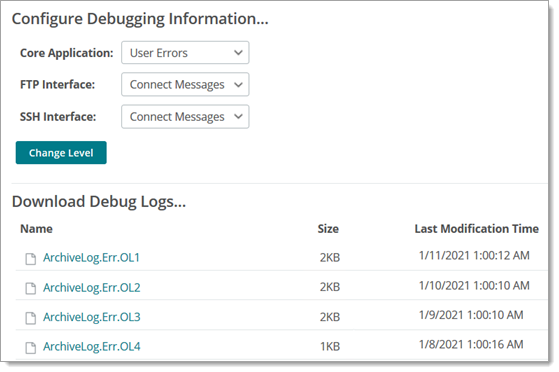559x372 pixels.
Task: Click the Size column header
Action: (328, 229)
